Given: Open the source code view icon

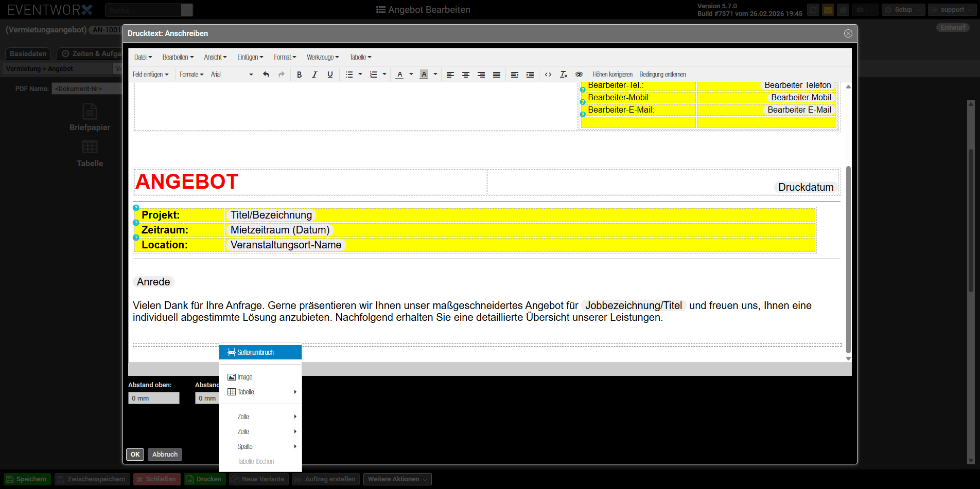Looking at the screenshot, I should 548,75.
